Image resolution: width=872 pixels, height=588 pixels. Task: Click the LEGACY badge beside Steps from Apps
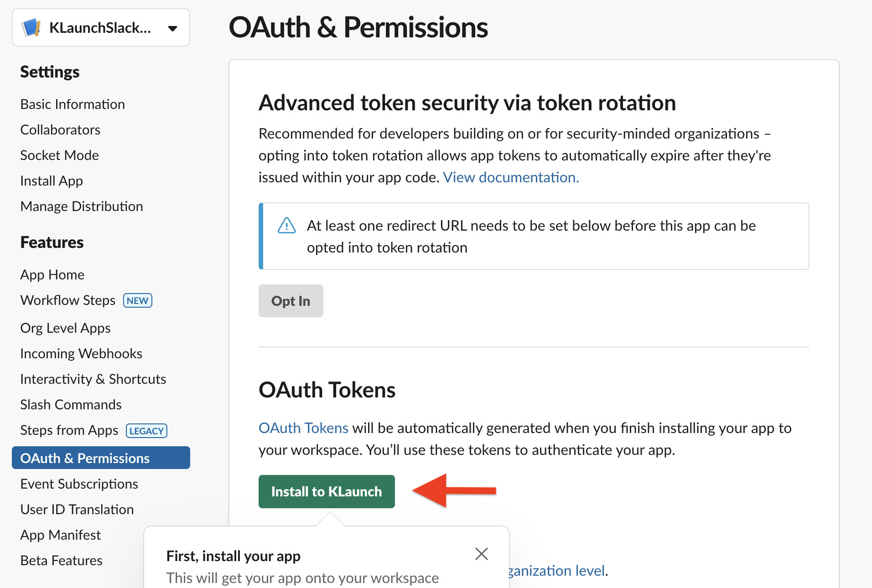click(x=146, y=431)
